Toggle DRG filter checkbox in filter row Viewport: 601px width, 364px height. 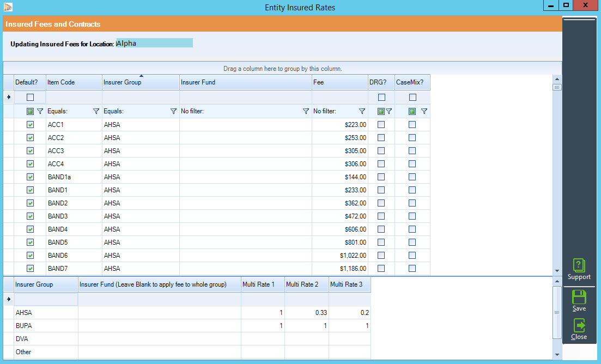click(x=381, y=111)
